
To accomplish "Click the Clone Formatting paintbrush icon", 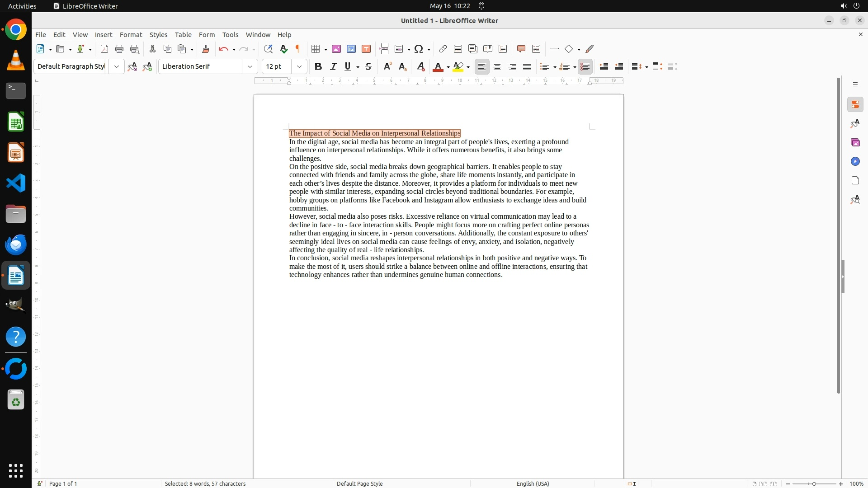I will coord(206,49).
